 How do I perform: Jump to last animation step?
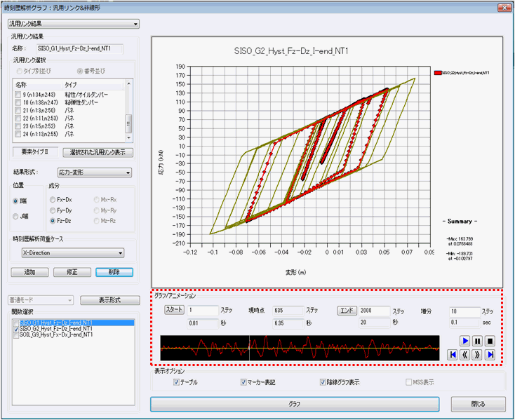coord(490,354)
